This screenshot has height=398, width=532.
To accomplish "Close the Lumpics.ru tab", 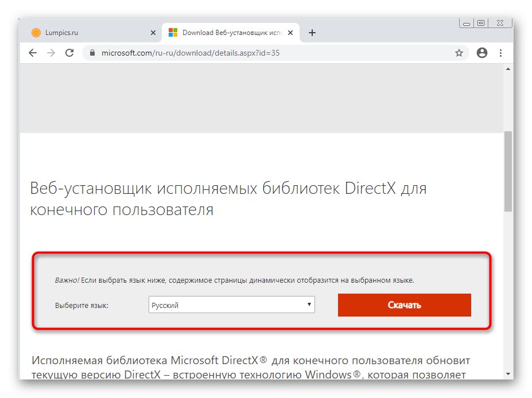I will [153, 33].
